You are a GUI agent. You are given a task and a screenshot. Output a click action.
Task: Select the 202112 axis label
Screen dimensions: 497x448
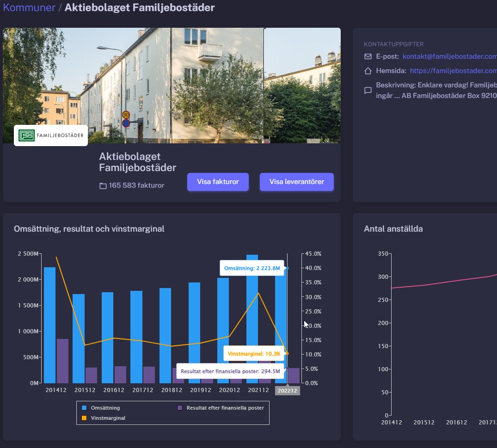click(x=258, y=390)
